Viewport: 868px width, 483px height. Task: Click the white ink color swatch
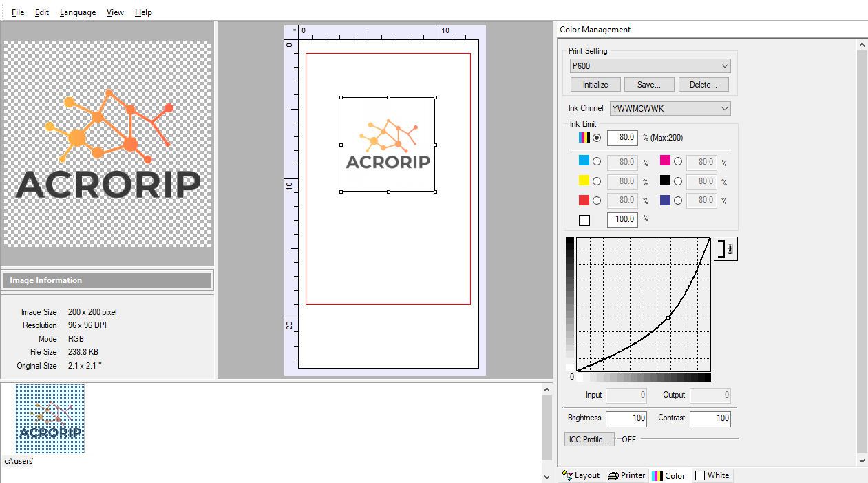584,220
